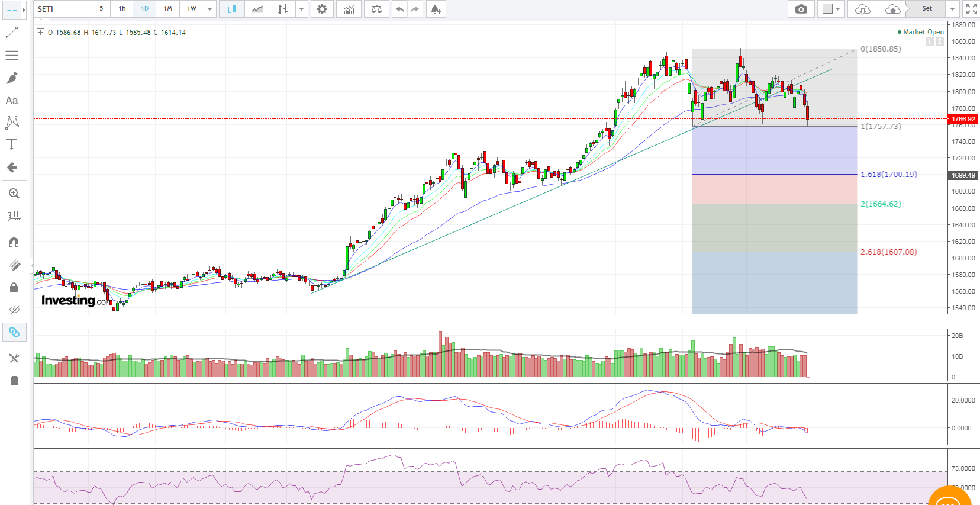Toggle fullscreen mode
The width and height of the screenshot is (980, 505).
(971, 9)
